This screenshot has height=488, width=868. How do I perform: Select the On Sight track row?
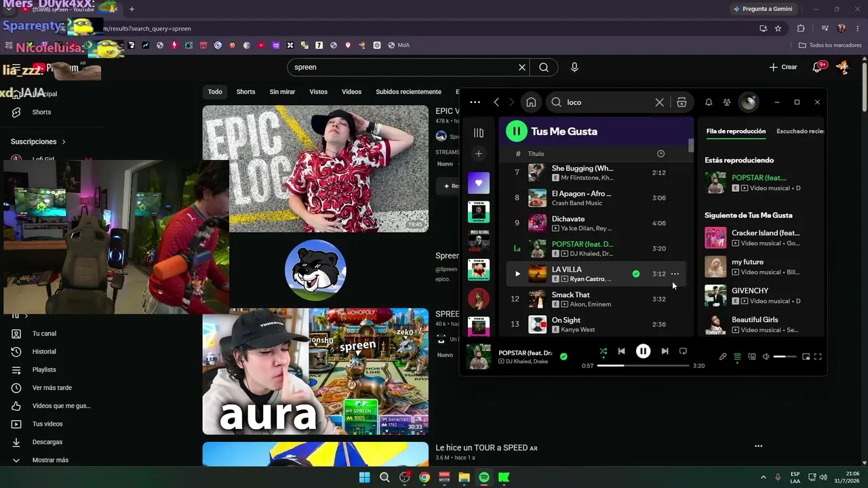click(597, 325)
